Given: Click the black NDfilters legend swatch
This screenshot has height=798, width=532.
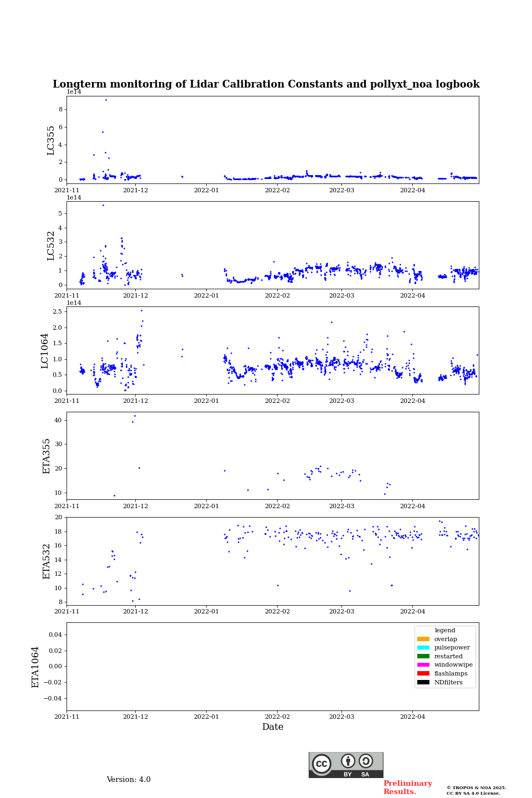Looking at the screenshot, I should pos(423,682).
